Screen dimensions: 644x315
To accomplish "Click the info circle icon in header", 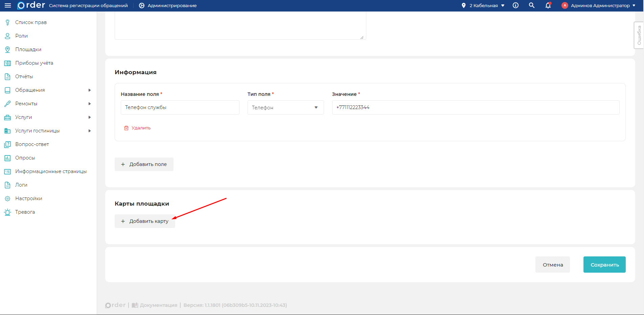I will (515, 5).
